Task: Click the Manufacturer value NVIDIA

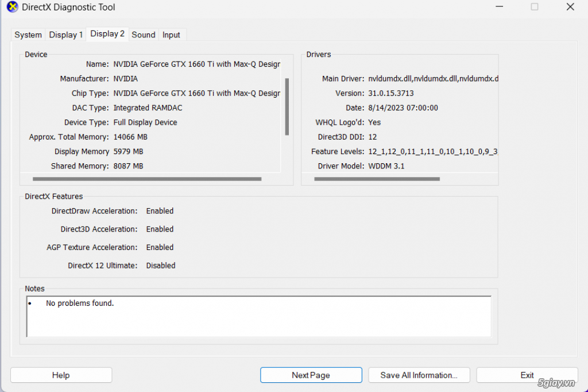Action: point(126,79)
